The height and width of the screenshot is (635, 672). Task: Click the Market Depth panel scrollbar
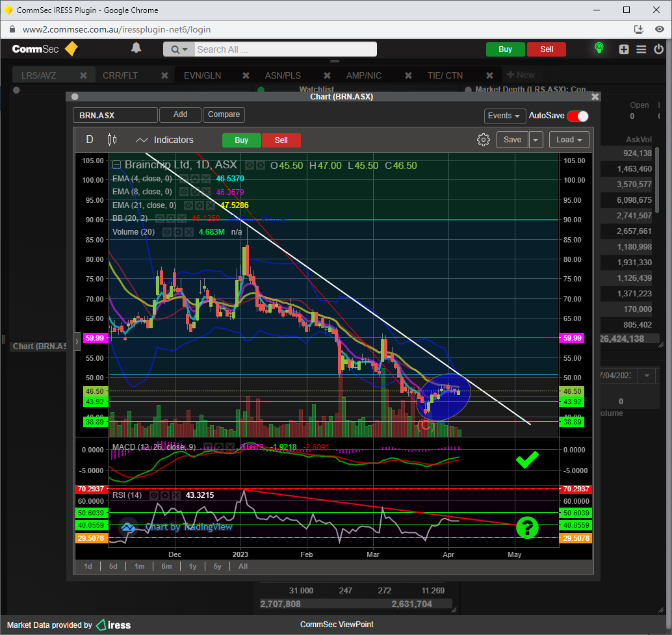tap(656, 180)
